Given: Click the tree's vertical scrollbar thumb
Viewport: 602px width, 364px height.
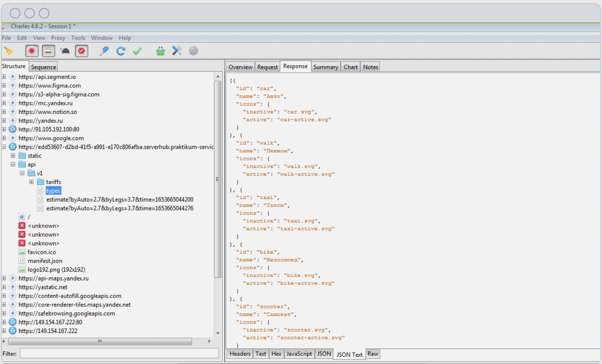Looking at the screenshot, I should coord(218,180).
